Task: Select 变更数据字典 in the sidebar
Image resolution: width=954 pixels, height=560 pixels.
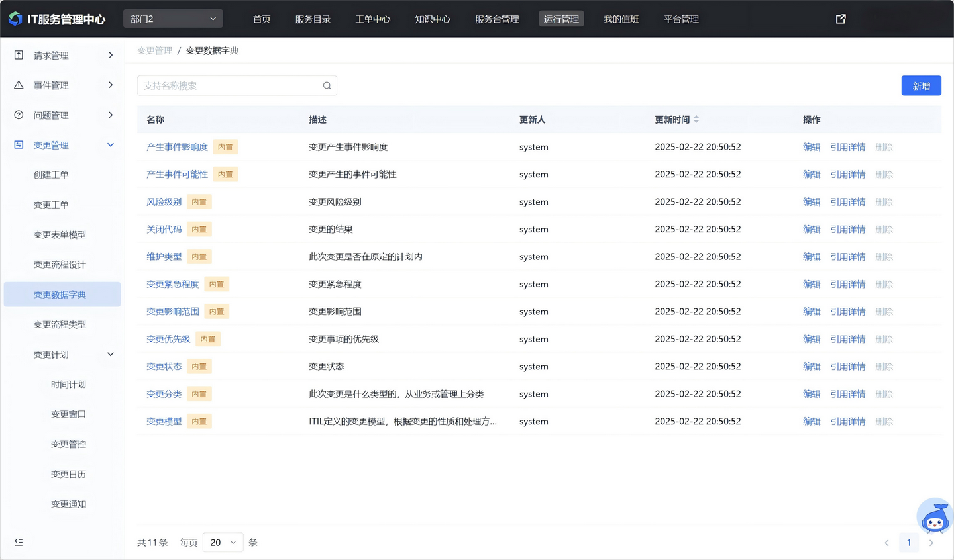Action: point(62,295)
